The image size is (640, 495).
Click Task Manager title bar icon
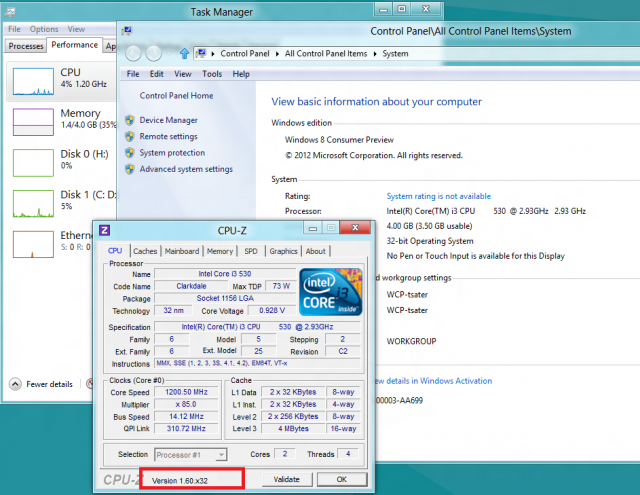point(10,12)
